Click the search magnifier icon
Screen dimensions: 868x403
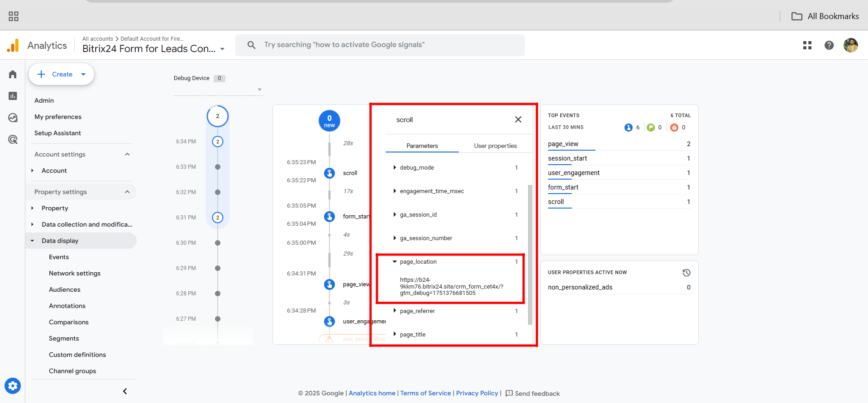pyautogui.click(x=252, y=45)
